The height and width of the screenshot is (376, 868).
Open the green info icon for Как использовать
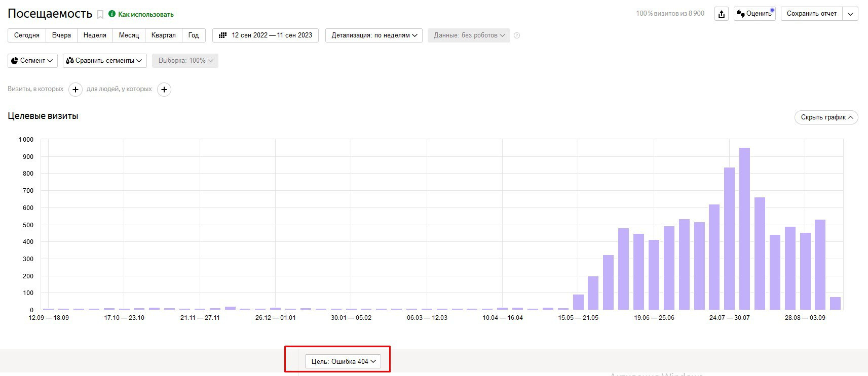[x=112, y=14]
